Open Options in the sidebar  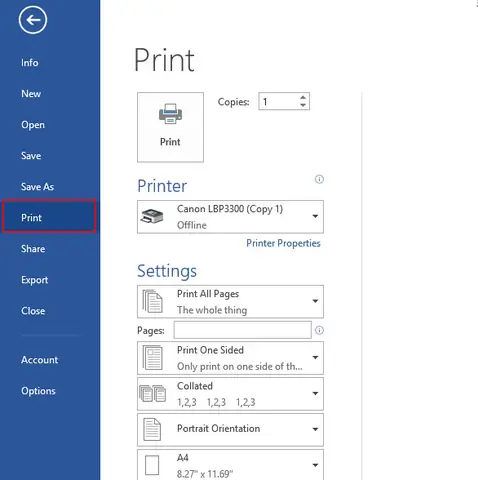38,391
